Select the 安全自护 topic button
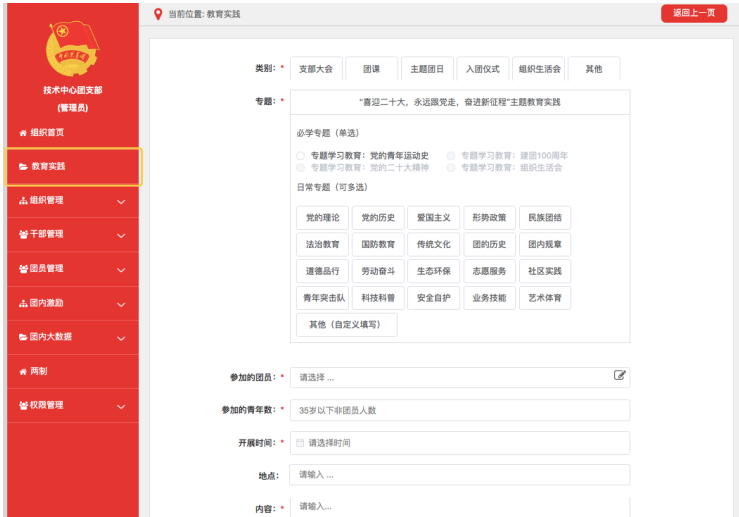 pyautogui.click(x=434, y=298)
